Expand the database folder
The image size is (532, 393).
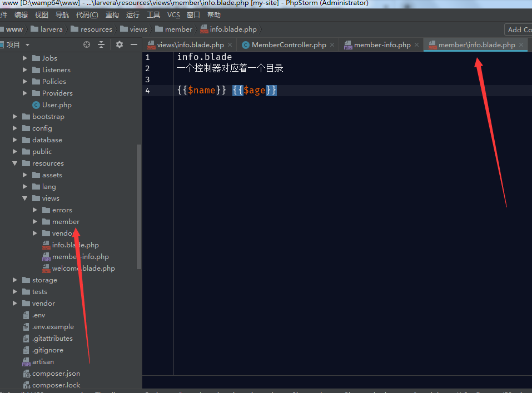point(15,140)
